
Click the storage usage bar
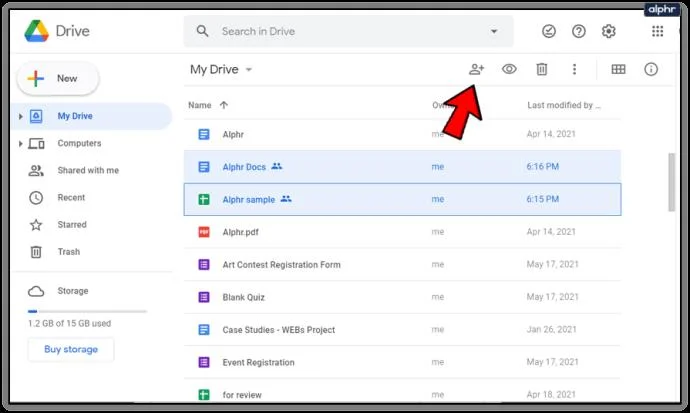(x=87, y=311)
